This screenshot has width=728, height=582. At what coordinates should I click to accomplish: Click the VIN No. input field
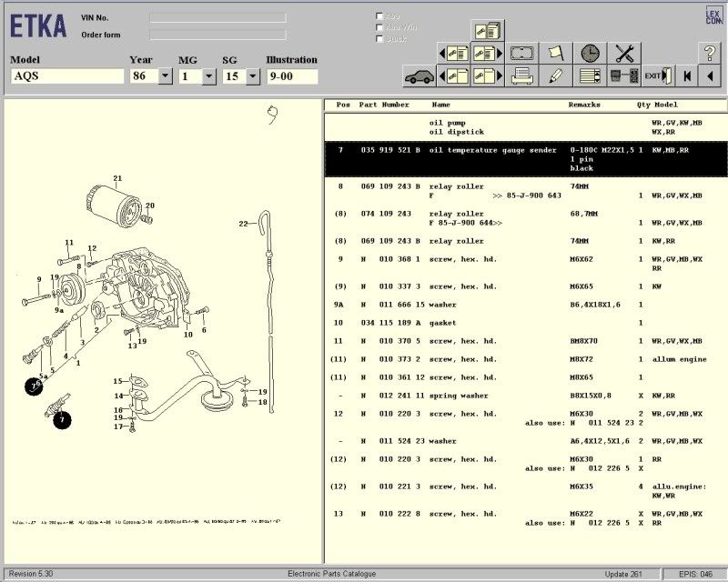pyautogui.click(x=217, y=17)
